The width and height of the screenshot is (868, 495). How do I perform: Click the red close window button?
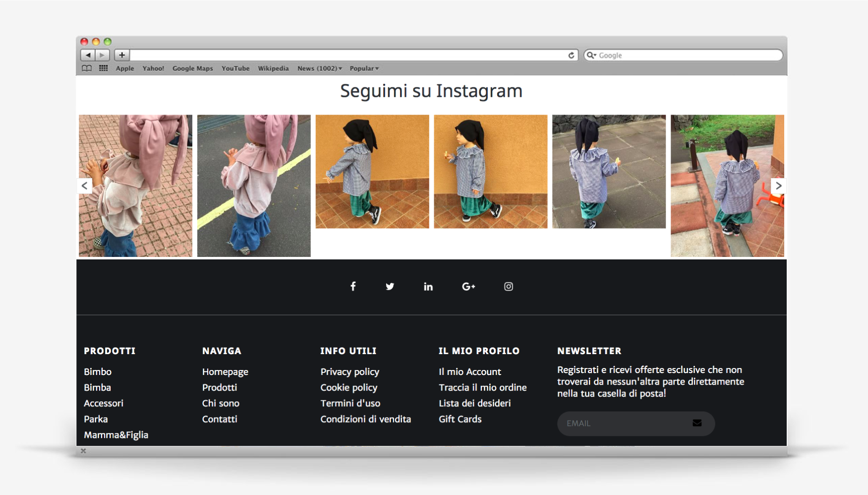pos(84,42)
